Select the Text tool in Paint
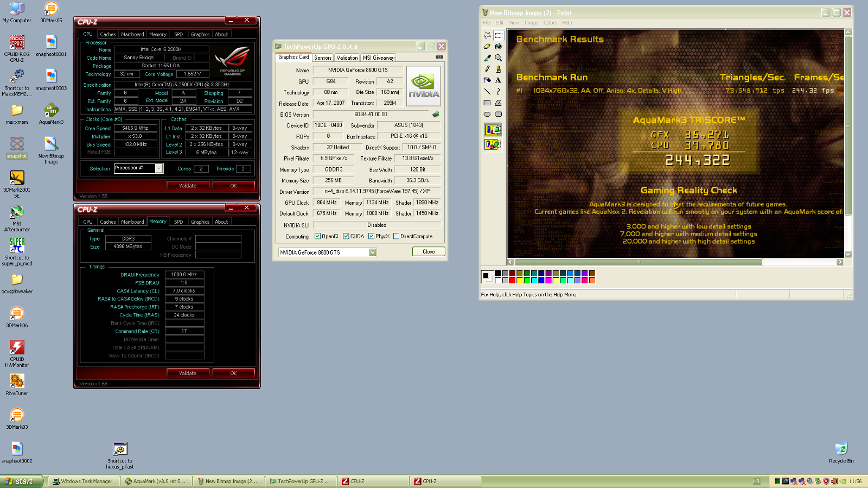Viewport: 868px width, 488px height. [499, 80]
